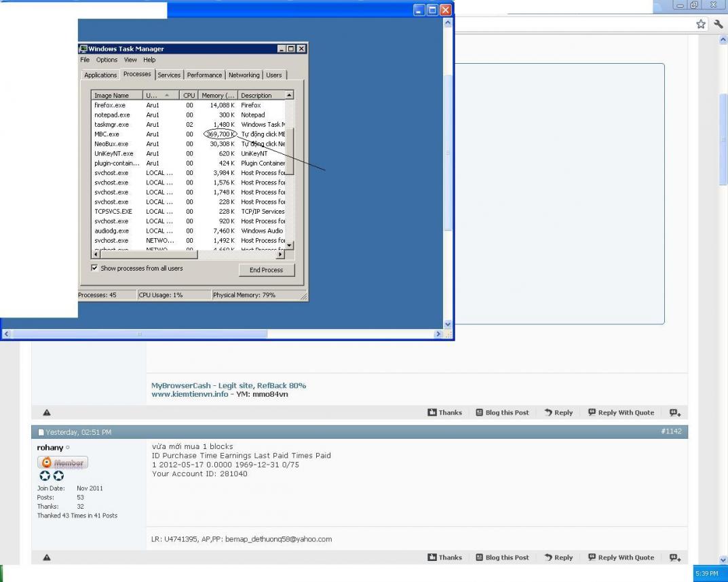Sort by CPU column header
The height and width of the screenshot is (582, 728).
[x=189, y=95]
